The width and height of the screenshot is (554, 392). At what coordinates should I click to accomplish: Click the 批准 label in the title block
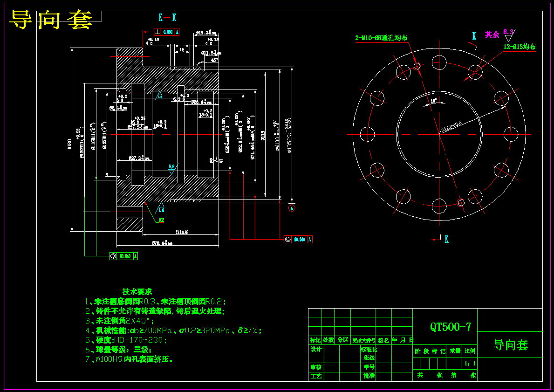[369, 376]
